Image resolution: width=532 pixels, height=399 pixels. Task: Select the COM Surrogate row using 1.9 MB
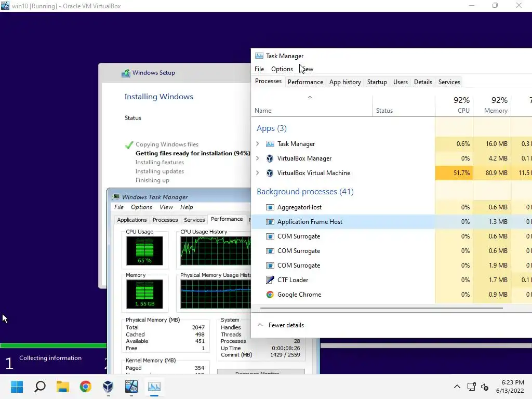coord(392,265)
